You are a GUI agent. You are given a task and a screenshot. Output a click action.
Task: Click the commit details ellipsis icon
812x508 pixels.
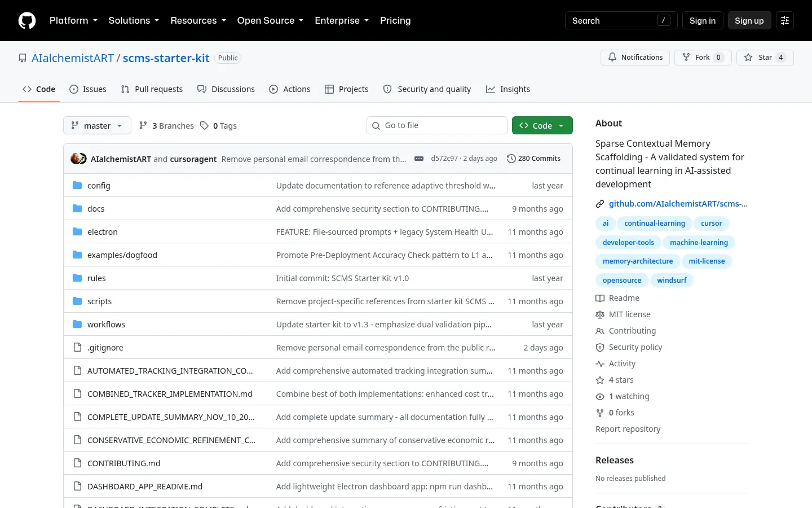[x=419, y=159]
